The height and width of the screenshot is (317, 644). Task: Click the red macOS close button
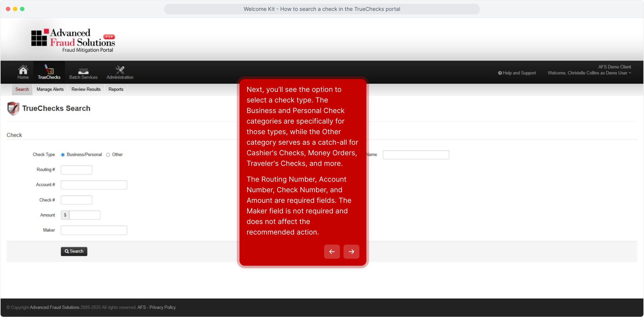coord(8,9)
